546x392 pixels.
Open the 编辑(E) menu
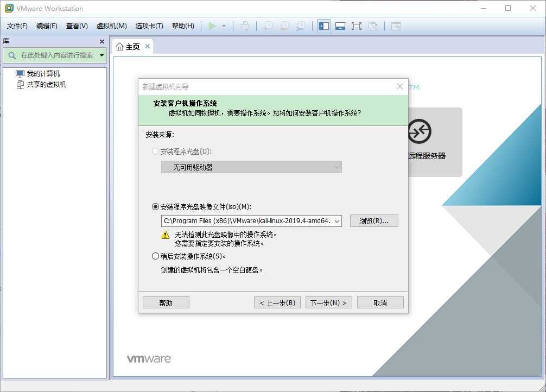47,26
